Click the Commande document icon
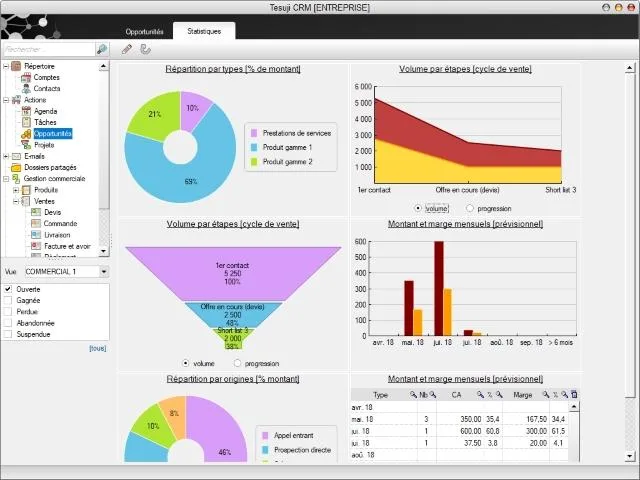 (36, 223)
